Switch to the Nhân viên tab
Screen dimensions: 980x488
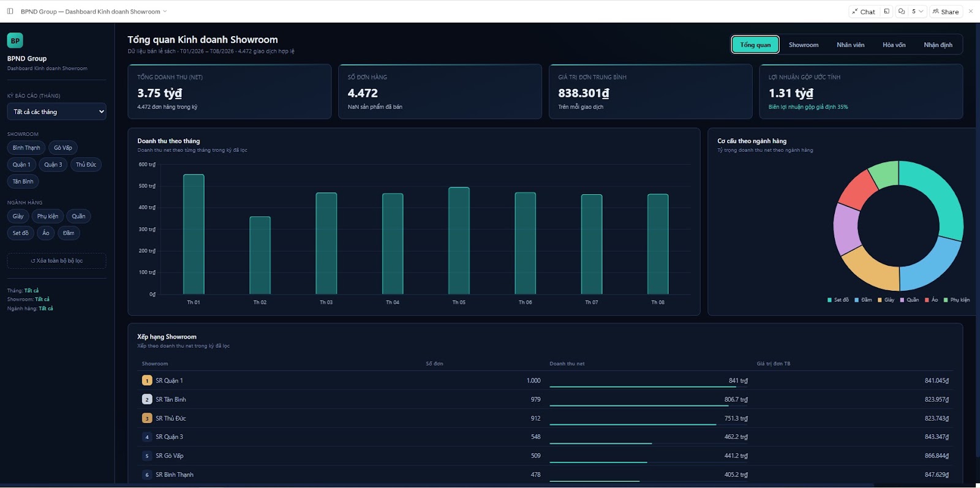(851, 45)
